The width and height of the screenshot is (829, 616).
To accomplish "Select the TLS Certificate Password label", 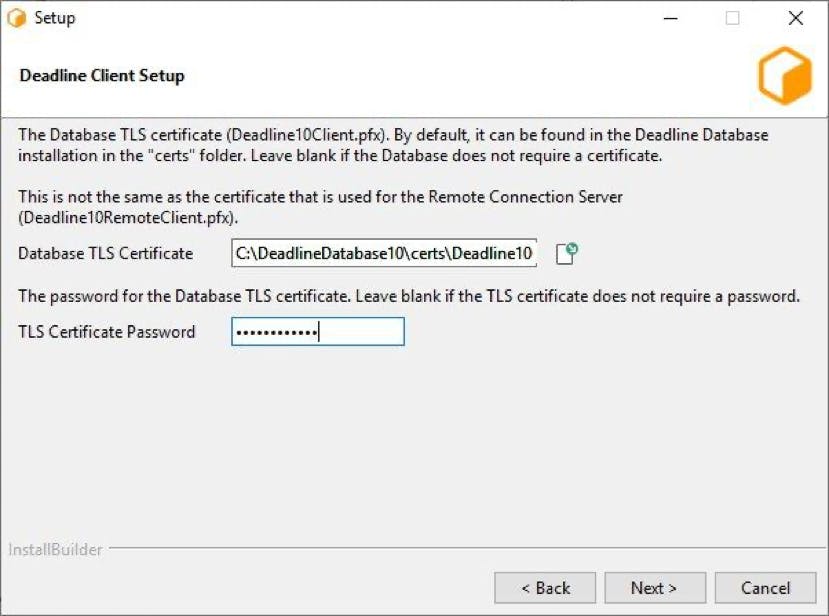I will 107,332.
